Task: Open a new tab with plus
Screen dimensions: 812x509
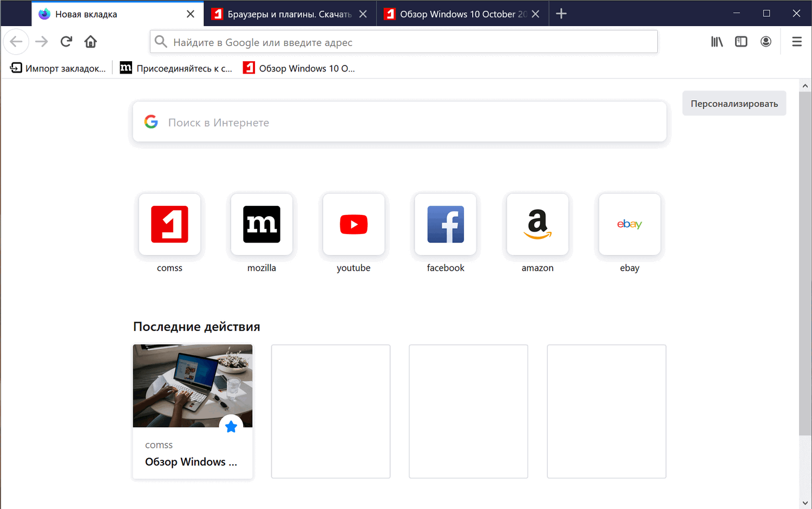Action: click(561, 14)
